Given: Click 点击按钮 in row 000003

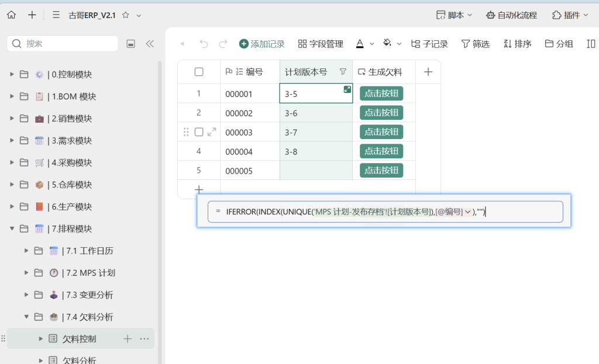Looking at the screenshot, I should 381,132.
